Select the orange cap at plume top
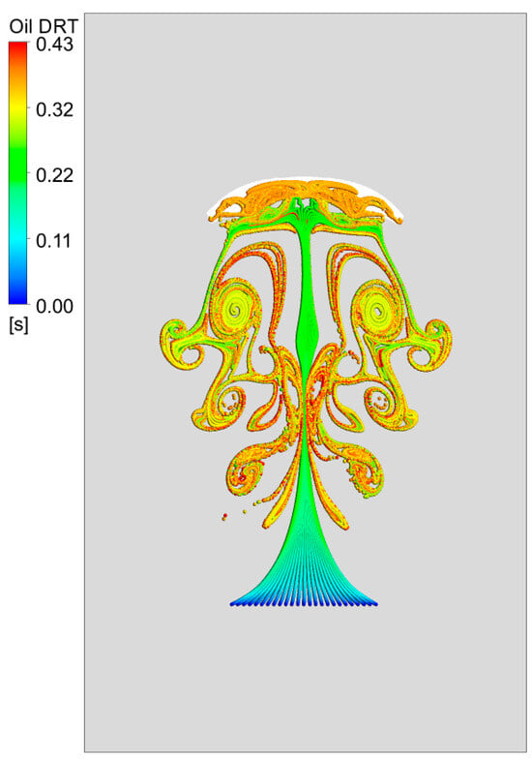The height and width of the screenshot is (759, 532). coord(306,198)
